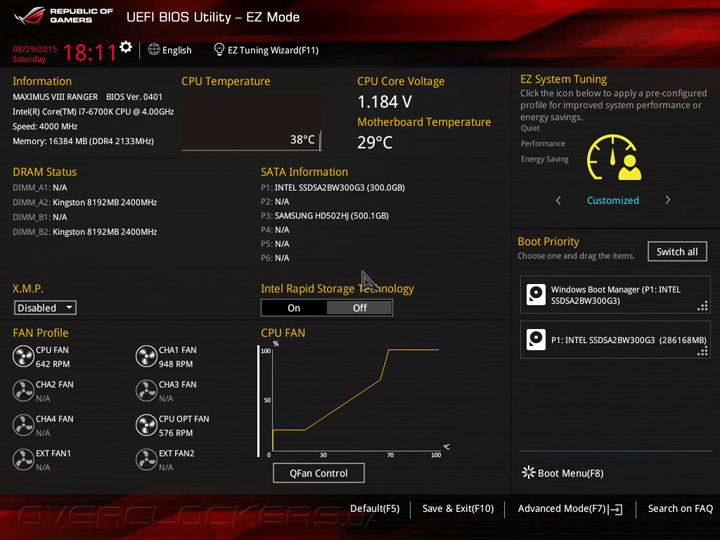Click the 29°C motherboard temperature value
The height and width of the screenshot is (540, 720).
(x=375, y=142)
